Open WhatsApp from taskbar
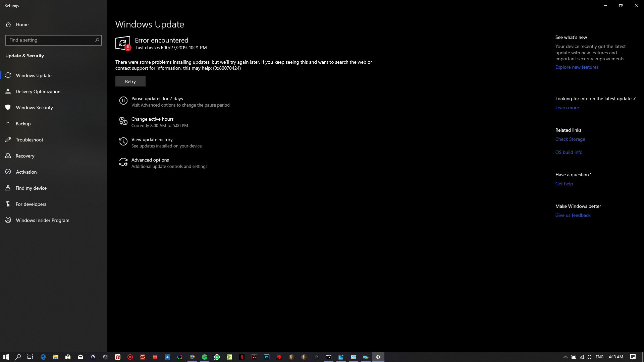This screenshot has height=362, width=644. (x=217, y=357)
